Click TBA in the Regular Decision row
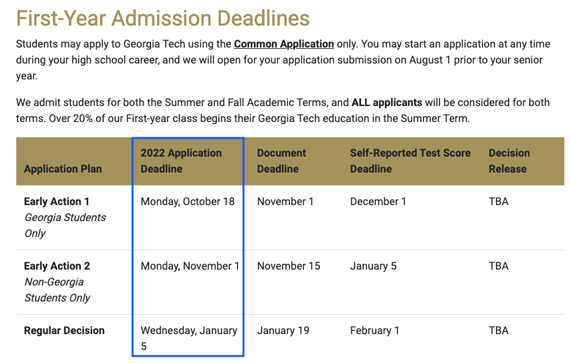570x363 pixels. tap(498, 330)
